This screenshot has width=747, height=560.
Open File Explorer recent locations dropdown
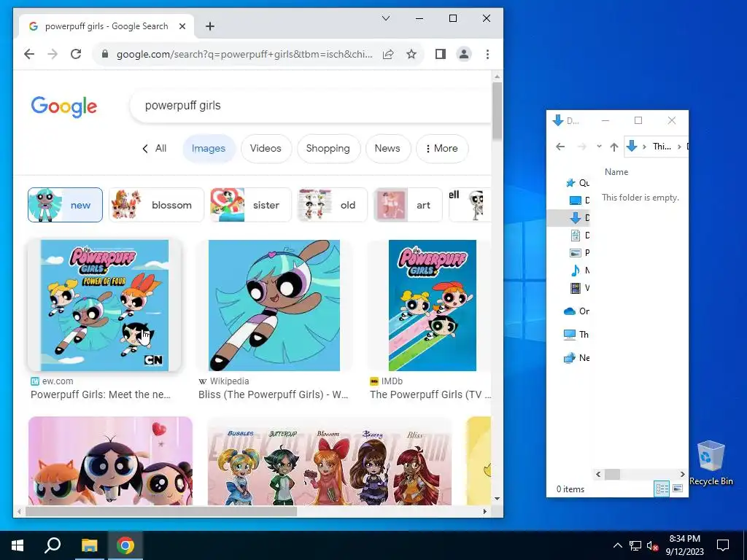[x=599, y=147]
